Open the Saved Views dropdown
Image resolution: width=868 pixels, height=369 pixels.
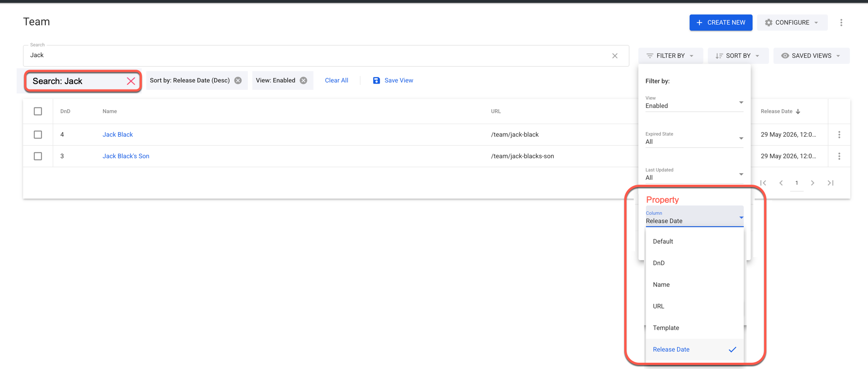point(811,56)
